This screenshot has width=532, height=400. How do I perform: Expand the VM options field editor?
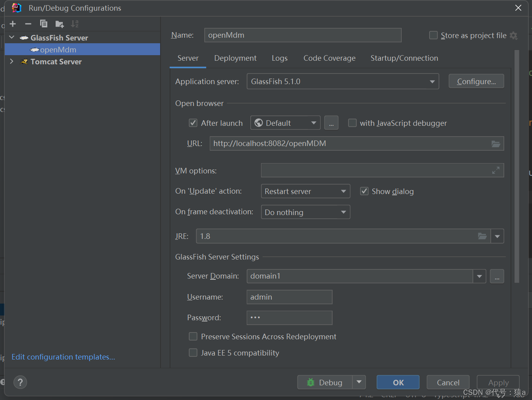coord(496,171)
